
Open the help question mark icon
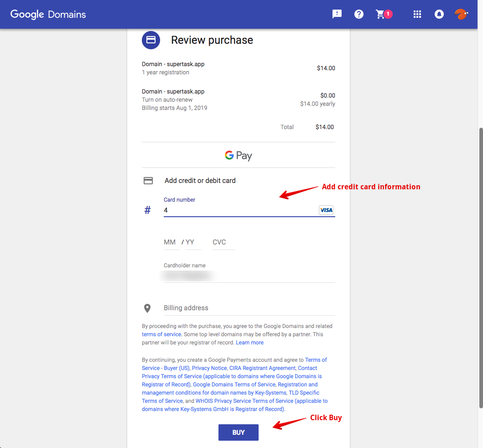(x=359, y=14)
